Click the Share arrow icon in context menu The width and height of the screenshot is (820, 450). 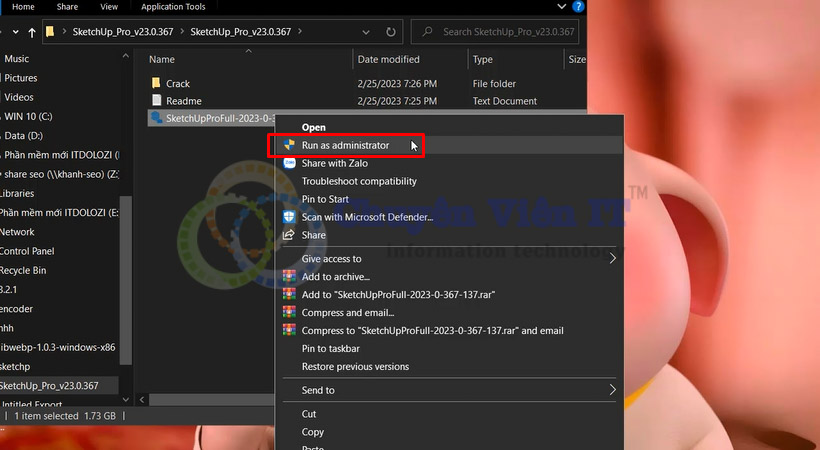[289, 235]
